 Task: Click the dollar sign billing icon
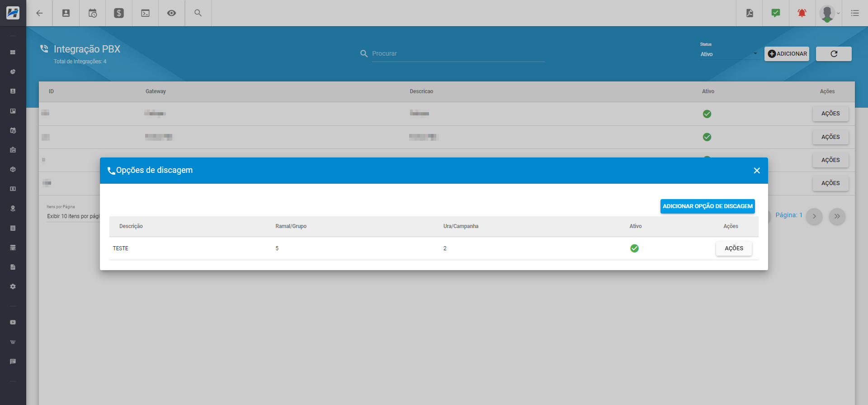(x=119, y=13)
